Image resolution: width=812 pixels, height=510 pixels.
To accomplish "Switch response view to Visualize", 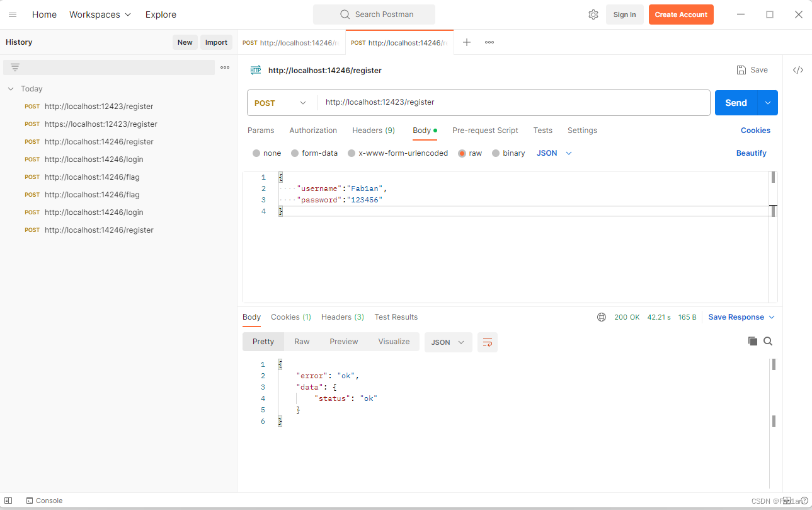I will (x=394, y=342).
